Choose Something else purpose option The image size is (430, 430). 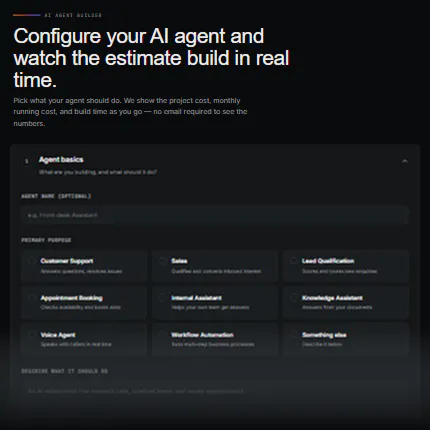[x=346, y=339]
